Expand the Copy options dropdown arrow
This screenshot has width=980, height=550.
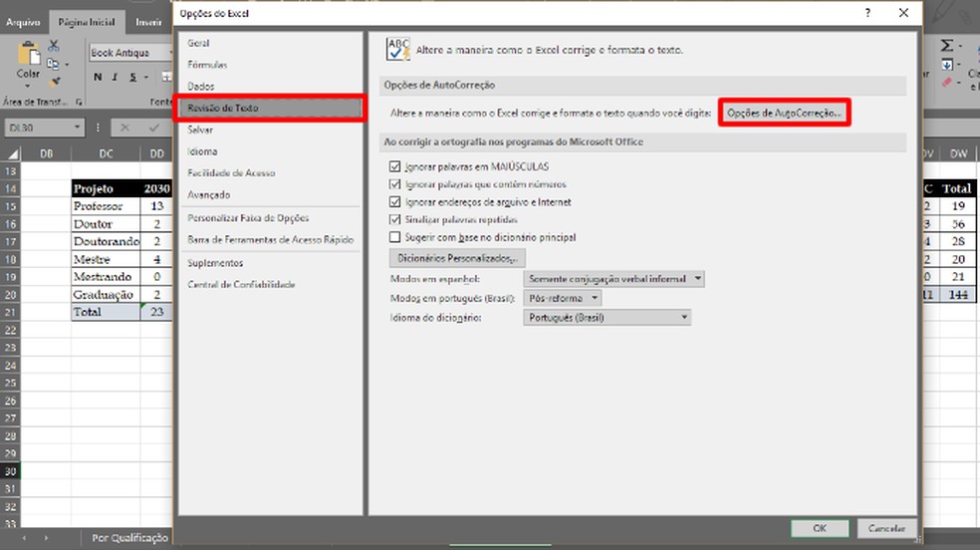67,64
